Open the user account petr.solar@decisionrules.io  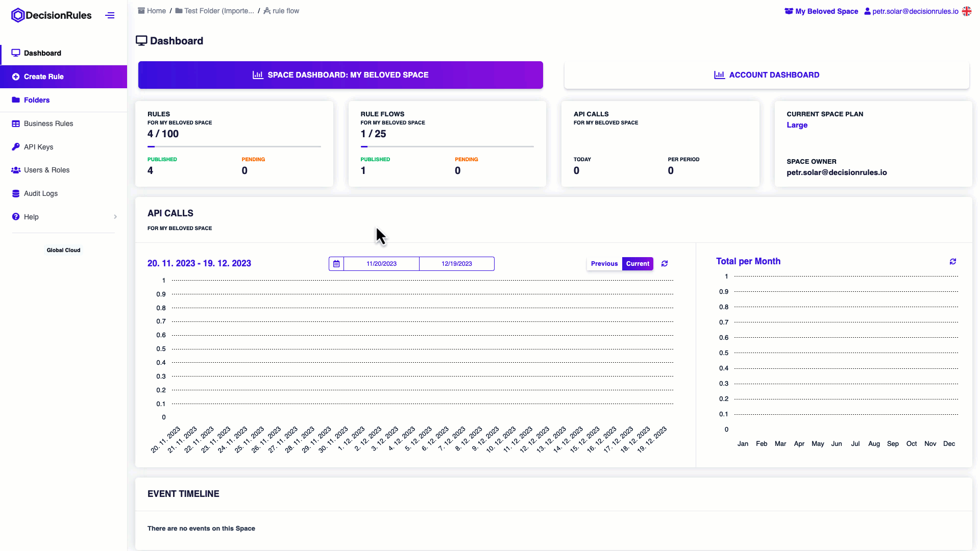coord(911,11)
